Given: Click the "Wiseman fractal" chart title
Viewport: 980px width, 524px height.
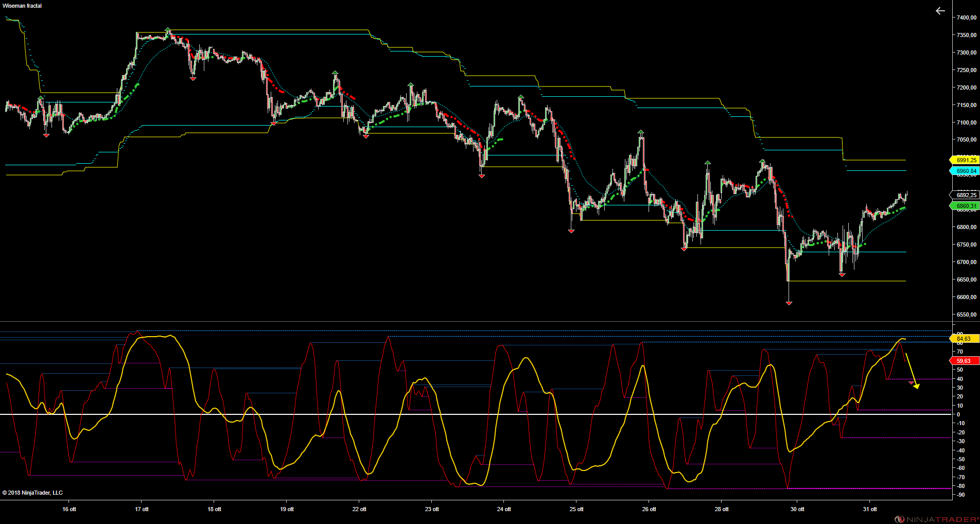Looking at the screenshot, I should tap(22, 6).
